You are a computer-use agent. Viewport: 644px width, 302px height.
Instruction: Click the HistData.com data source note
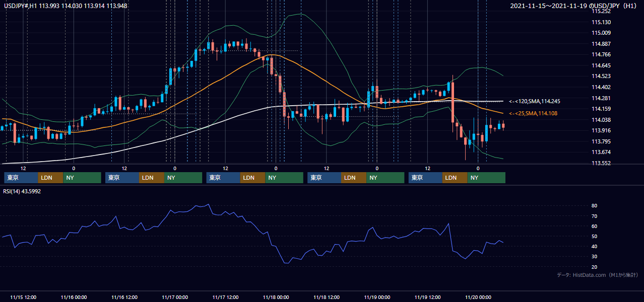(598, 275)
